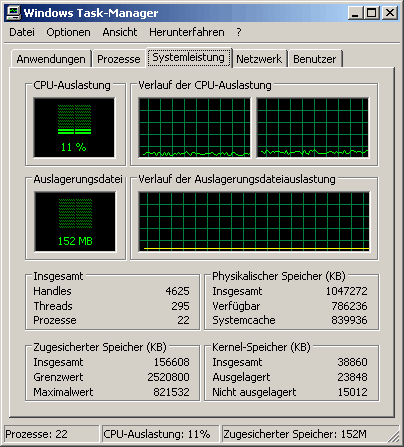Image resolution: width=404 pixels, height=447 pixels.
Task: Switch to the Anwendungen tab
Action: tap(51, 59)
